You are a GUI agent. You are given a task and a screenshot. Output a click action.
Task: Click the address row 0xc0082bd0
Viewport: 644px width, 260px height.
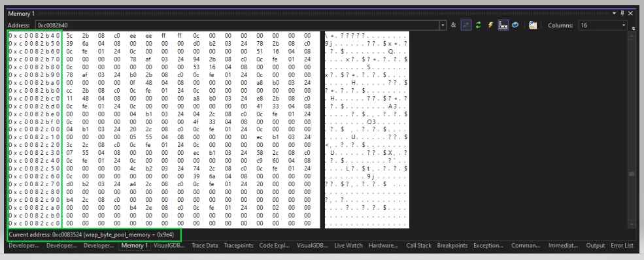click(x=35, y=106)
